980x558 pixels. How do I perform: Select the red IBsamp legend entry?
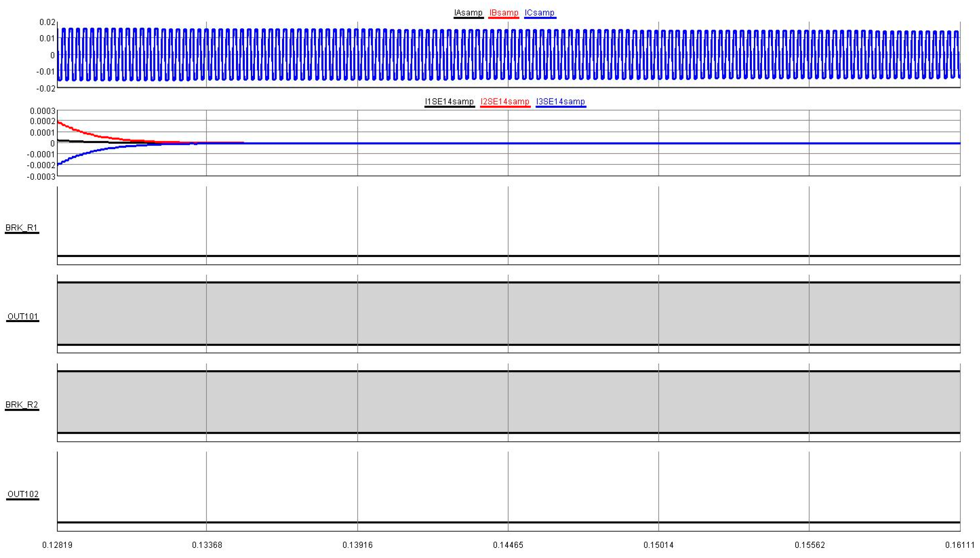504,13
